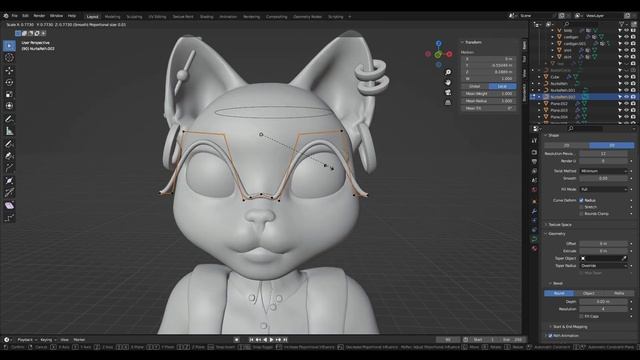Switch to the Shading workspace tab
The height and width of the screenshot is (360, 640).
(x=207, y=17)
